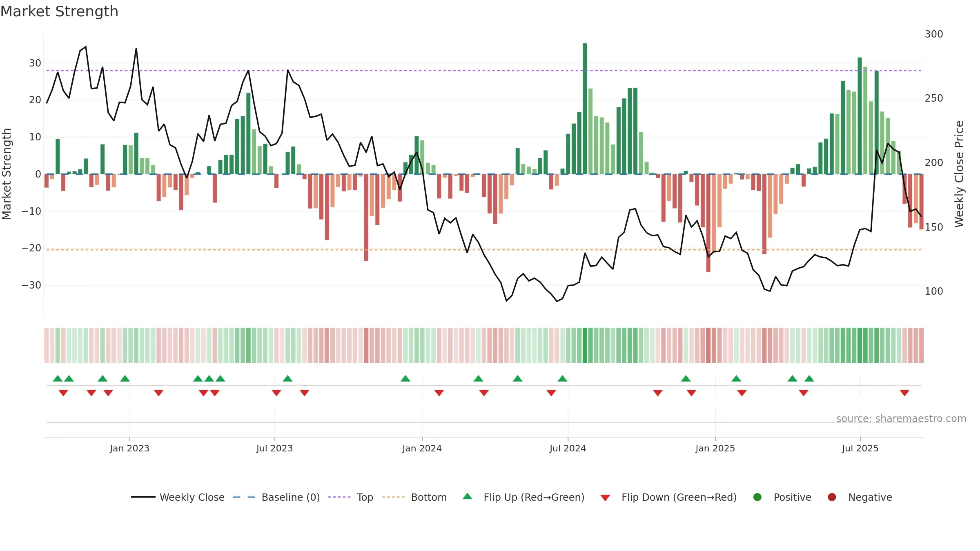The height and width of the screenshot is (551, 980).
Task: Click the 200 price axis tick label
Action: [934, 162]
